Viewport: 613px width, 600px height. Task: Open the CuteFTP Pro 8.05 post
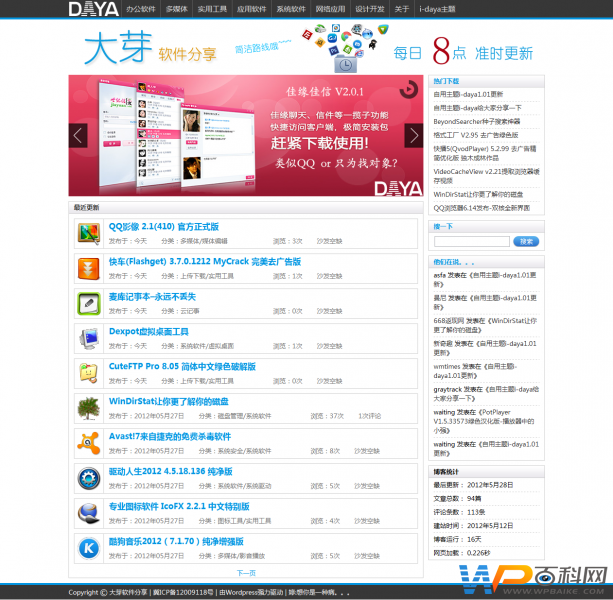[182, 367]
